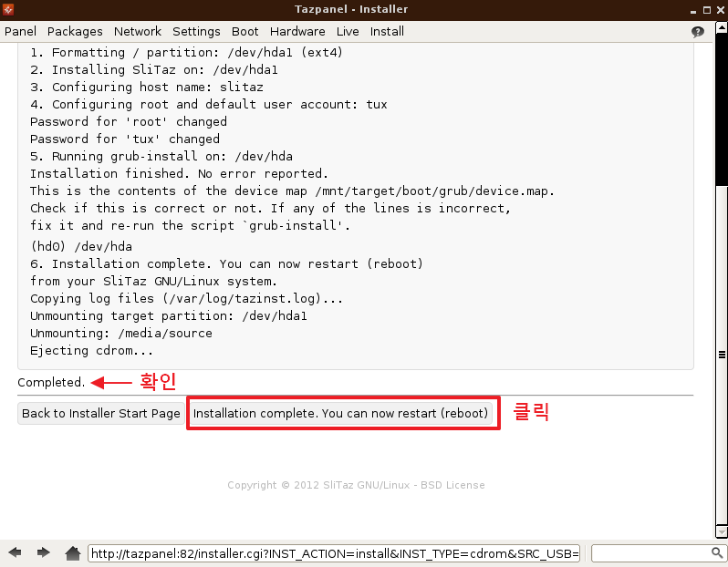The height and width of the screenshot is (567, 728).
Task: Click the Tazpanel app icon in title bar
Action: coord(8,9)
